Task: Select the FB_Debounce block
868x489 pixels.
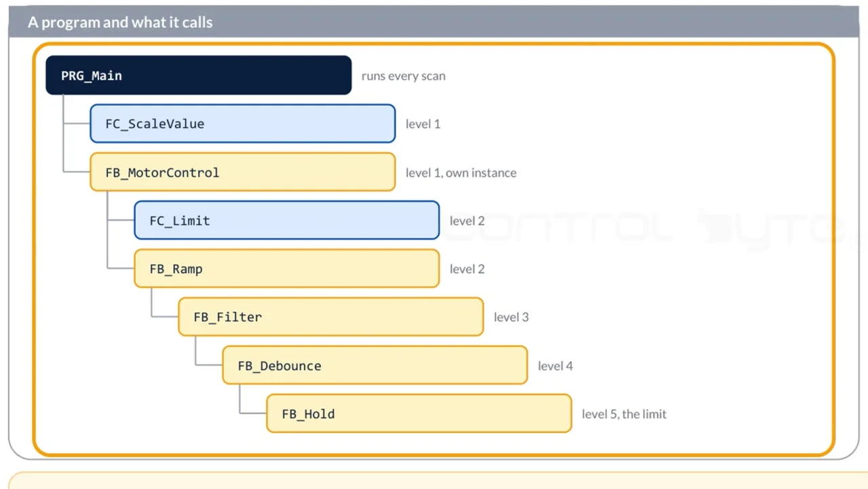Action: click(x=375, y=365)
